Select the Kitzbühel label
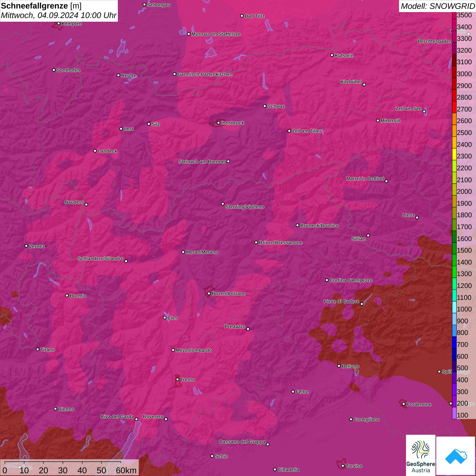476x476 pixels. click(351, 82)
